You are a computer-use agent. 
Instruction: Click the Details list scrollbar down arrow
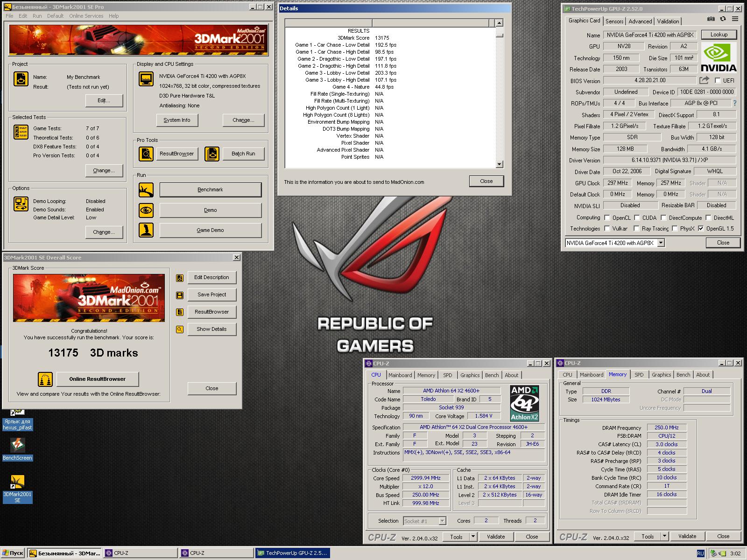click(x=500, y=164)
